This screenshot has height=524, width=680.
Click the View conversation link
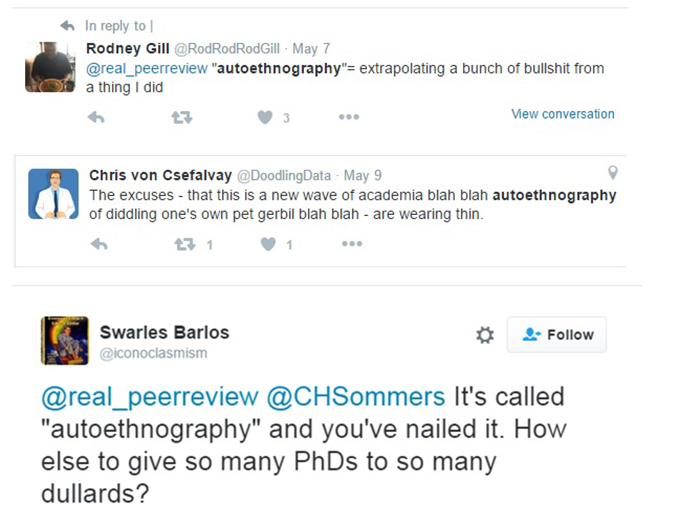[563, 114]
